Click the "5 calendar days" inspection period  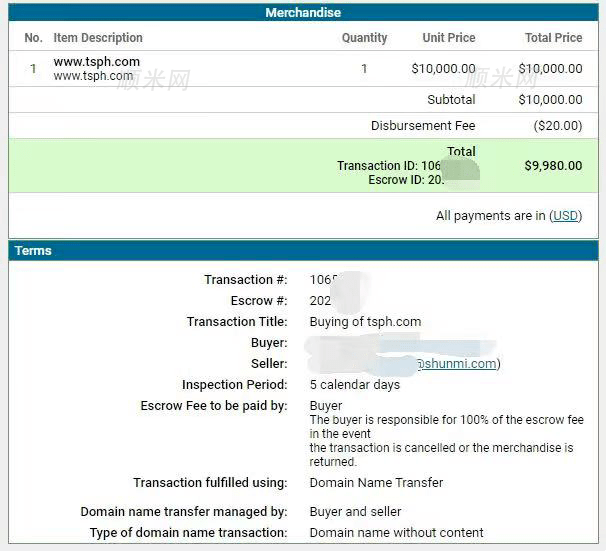[354, 385]
